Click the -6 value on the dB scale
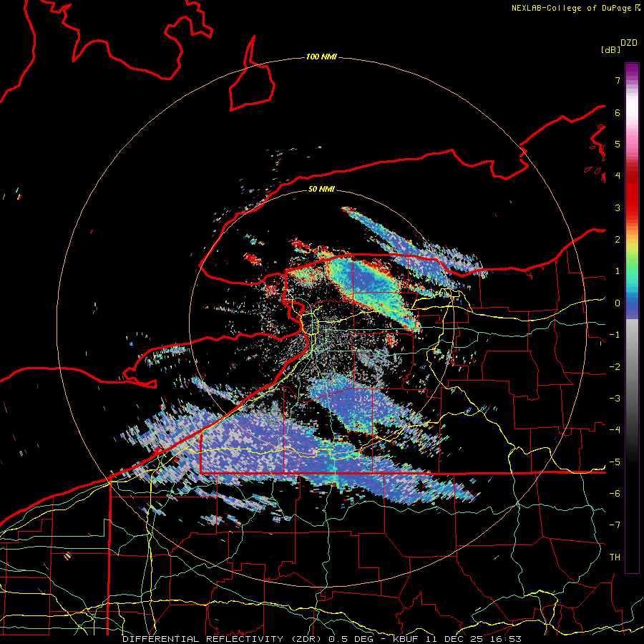This screenshot has width=644, height=644. pyautogui.click(x=615, y=494)
